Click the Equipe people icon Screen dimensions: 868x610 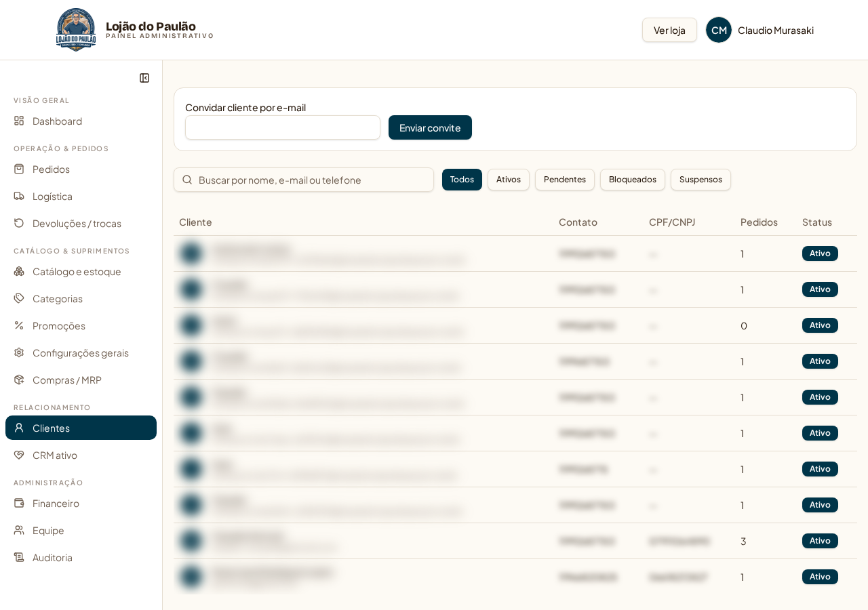click(x=19, y=530)
